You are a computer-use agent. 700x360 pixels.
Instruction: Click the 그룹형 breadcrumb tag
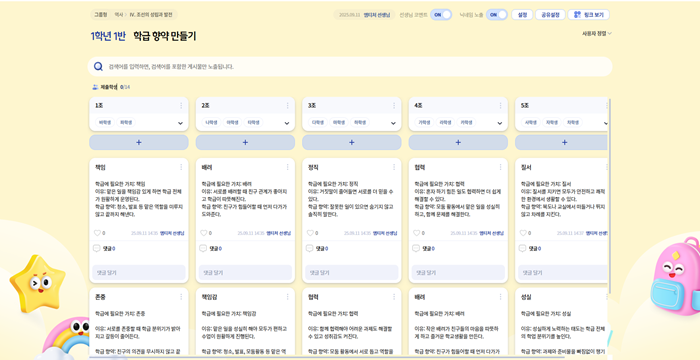[100, 15]
